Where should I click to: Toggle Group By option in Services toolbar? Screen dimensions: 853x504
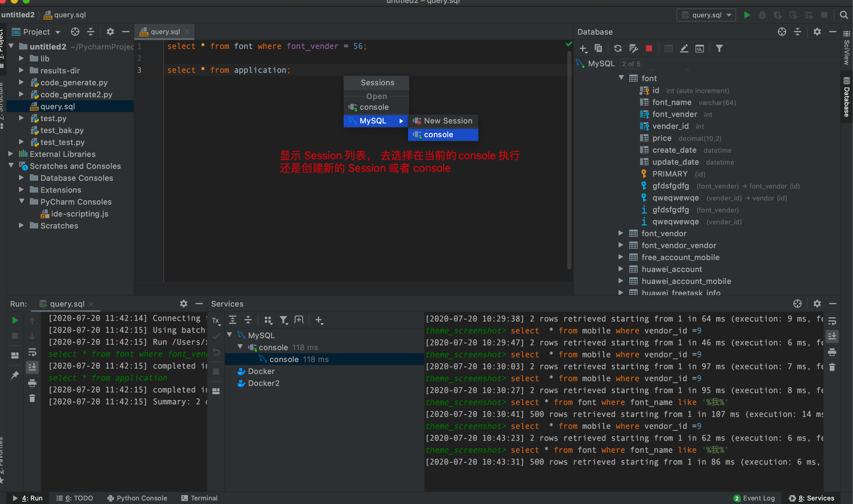click(x=268, y=320)
